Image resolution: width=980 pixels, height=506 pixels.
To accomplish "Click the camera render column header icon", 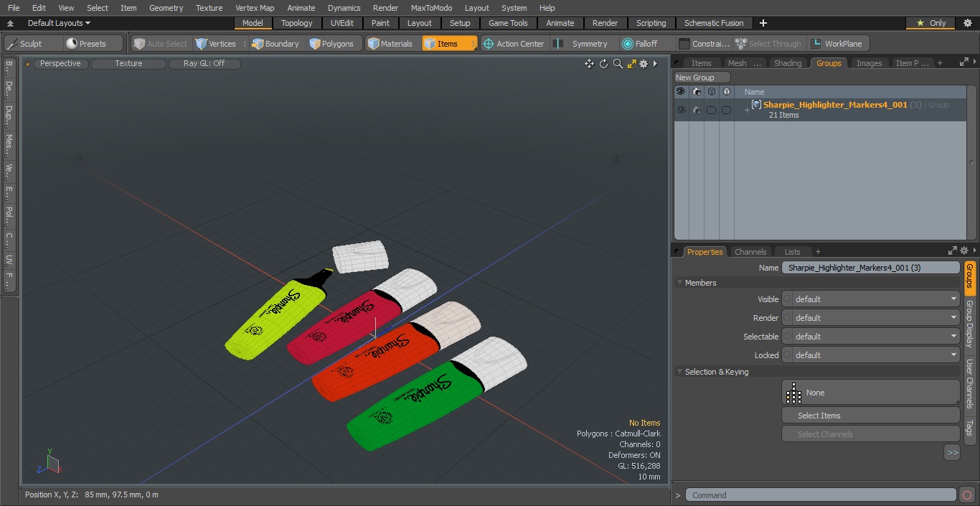I will click(696, 92).
